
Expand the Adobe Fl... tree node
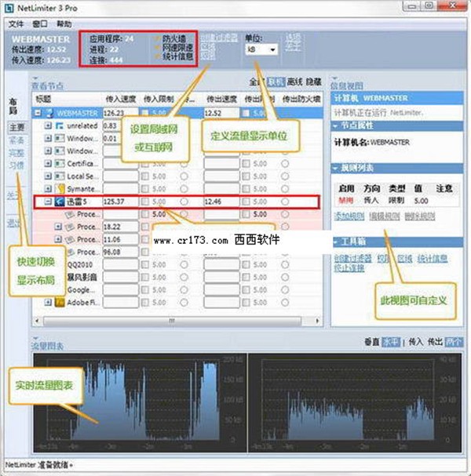[x=48, y=303]
